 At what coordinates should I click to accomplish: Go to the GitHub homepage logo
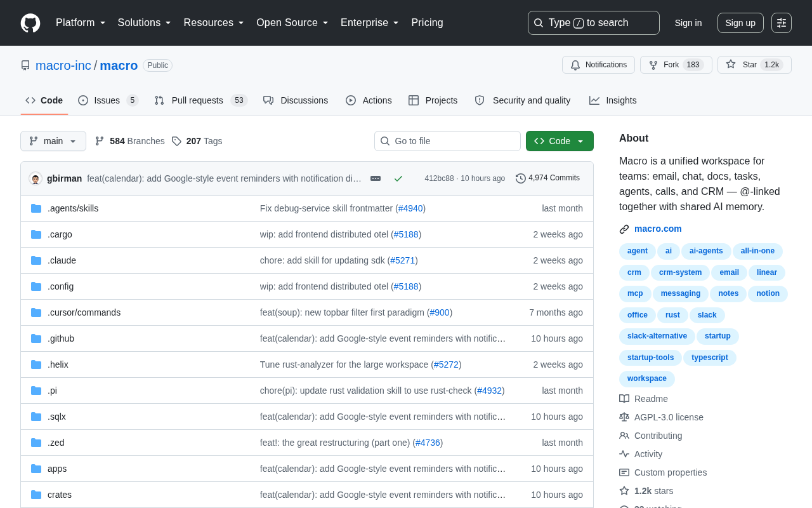(x=30, y=23)
